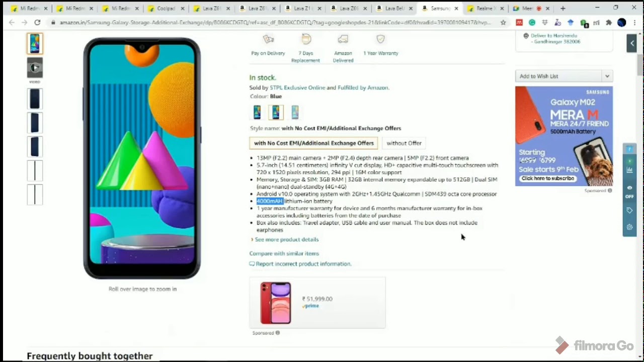This screenshot has height=362, width=644.
Task: Open the Galaxy M02 sponsored ad
Action: pos(564,136)
